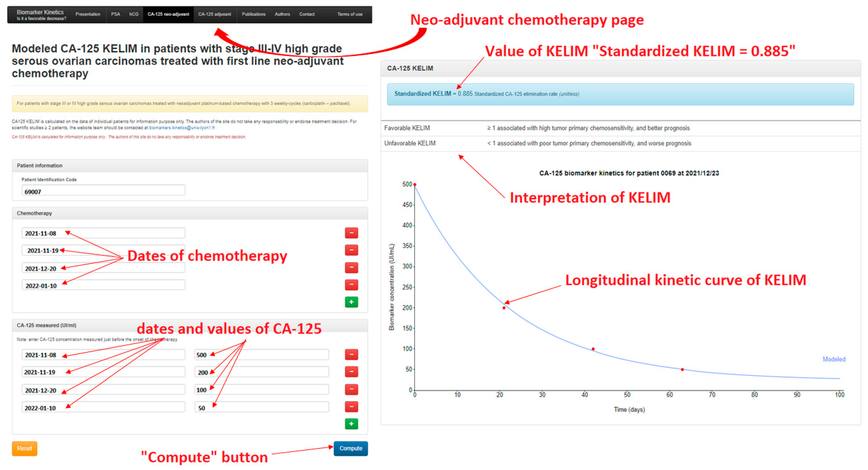Open the CA-125 adjuvant page
The width and height of the screenshot is (868, 470).
click(x=215, y=14)
